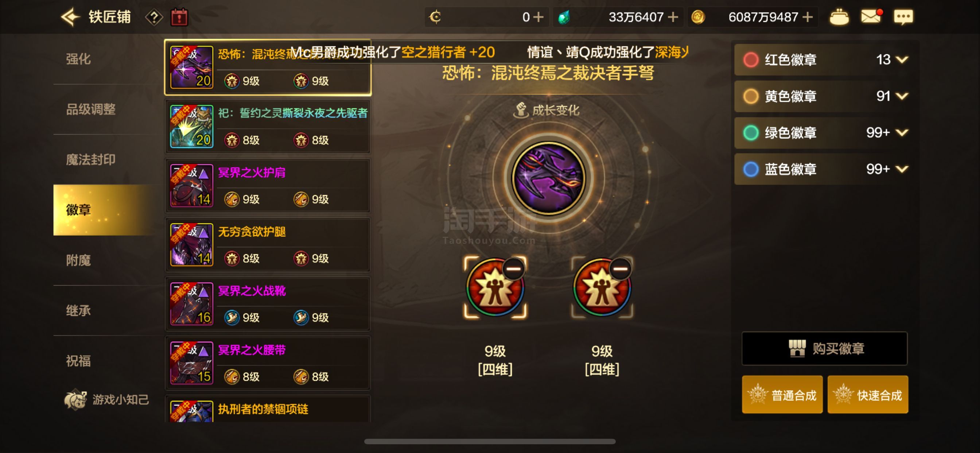Switch to the 附魔 tab

(x=78, y=260)
